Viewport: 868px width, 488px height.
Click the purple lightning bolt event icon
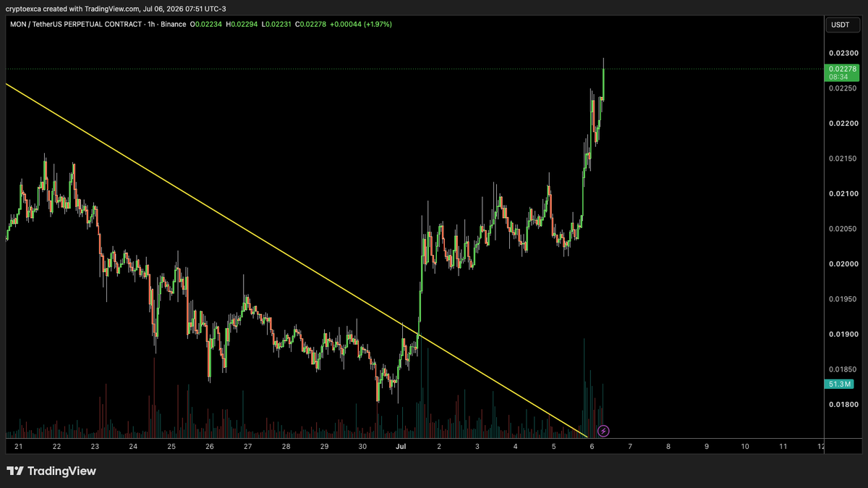click(x=603, y=431)
